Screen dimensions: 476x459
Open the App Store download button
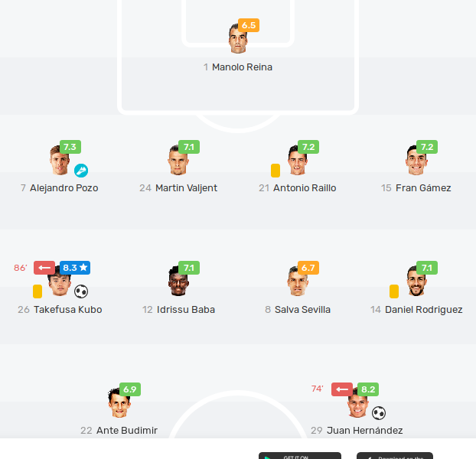click(395, 456)
